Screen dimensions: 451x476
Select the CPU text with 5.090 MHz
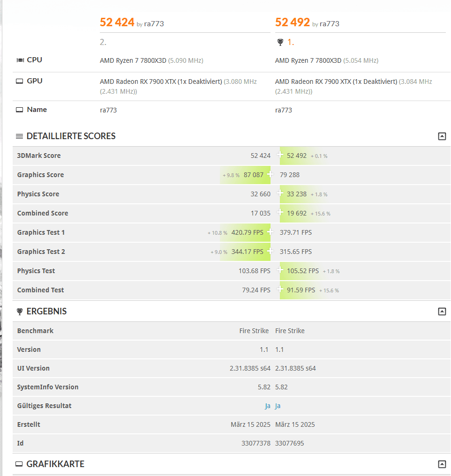point(151,61)
